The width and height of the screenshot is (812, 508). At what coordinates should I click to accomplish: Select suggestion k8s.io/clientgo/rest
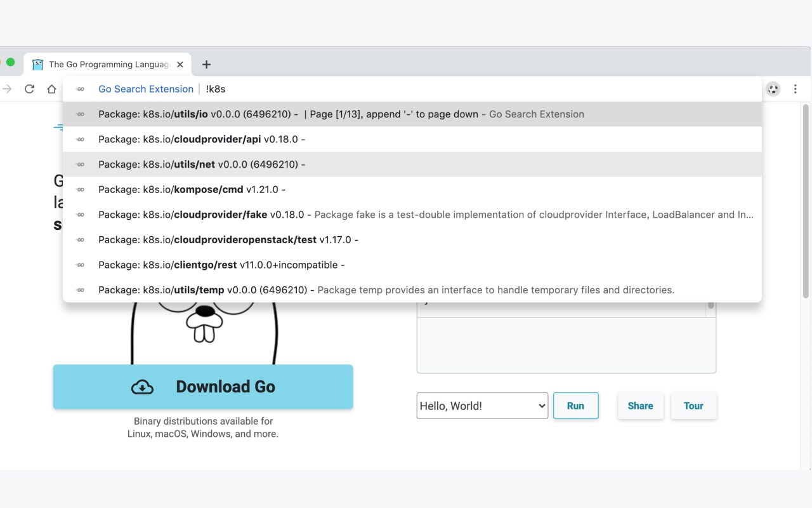click(x=412, y=265)
